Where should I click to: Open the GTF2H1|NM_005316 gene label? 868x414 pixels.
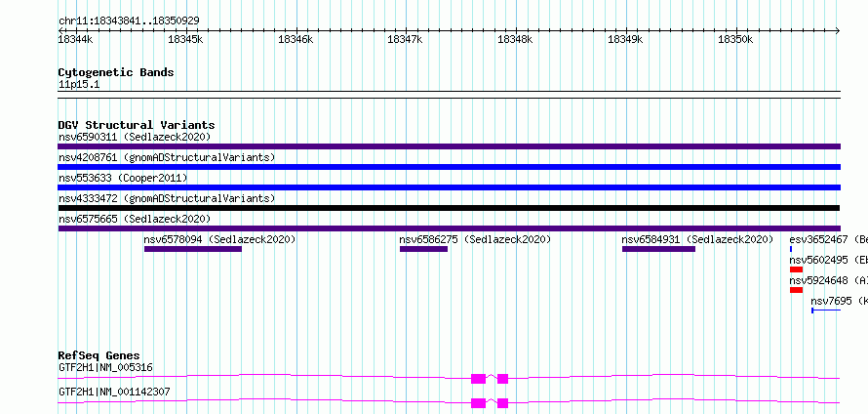(x=105, y=367)
